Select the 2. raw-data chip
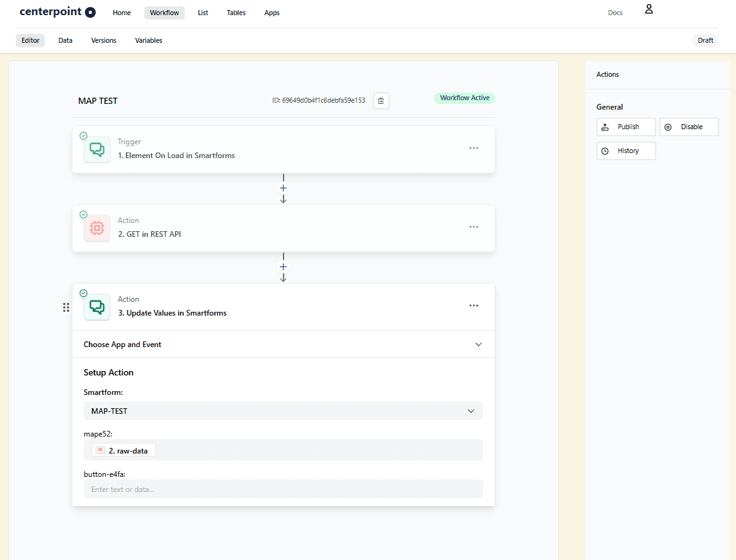Image resolution: width=736 pixels, height=560 pixels. click(124, 450)
